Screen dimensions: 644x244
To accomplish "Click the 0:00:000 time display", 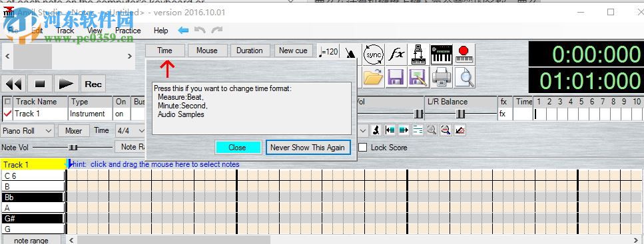I will click(585, 54).
